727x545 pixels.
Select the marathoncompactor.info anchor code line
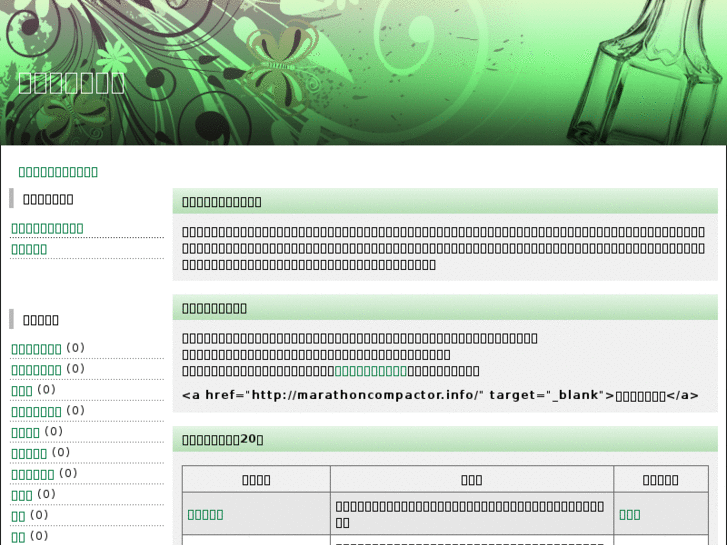tap(440, 395)
